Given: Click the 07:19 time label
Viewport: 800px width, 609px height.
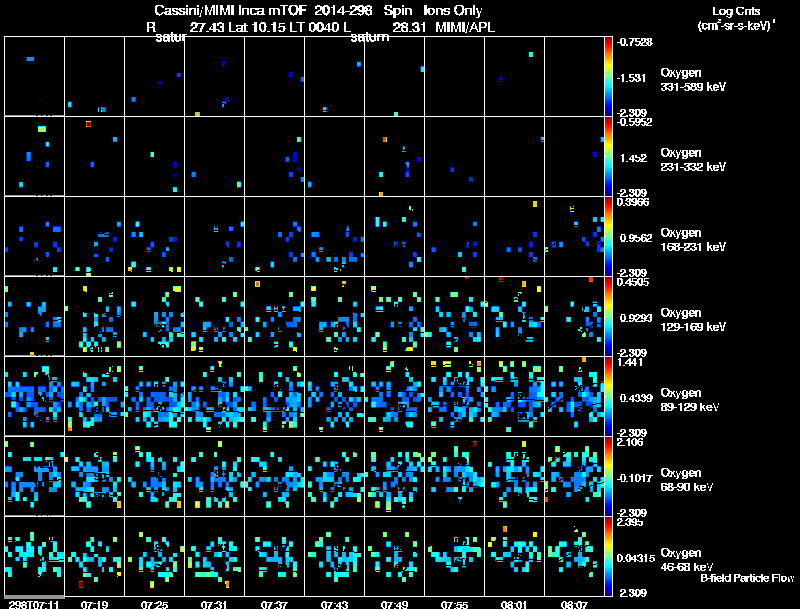Looking at the screenshot, I should (95, 604).
